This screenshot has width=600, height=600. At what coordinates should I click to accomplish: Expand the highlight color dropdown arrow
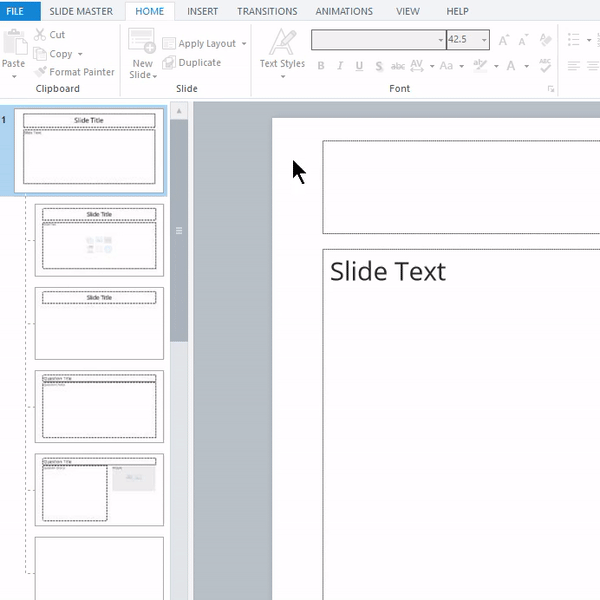496,66
